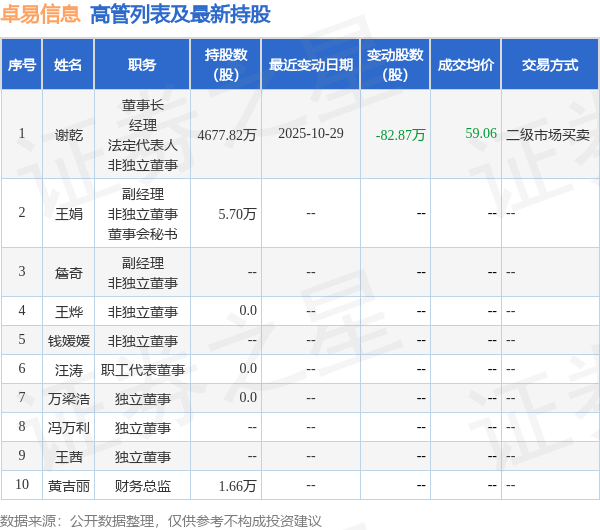Click the '独立董事' cell in 冯万利's row

[143, 427]
